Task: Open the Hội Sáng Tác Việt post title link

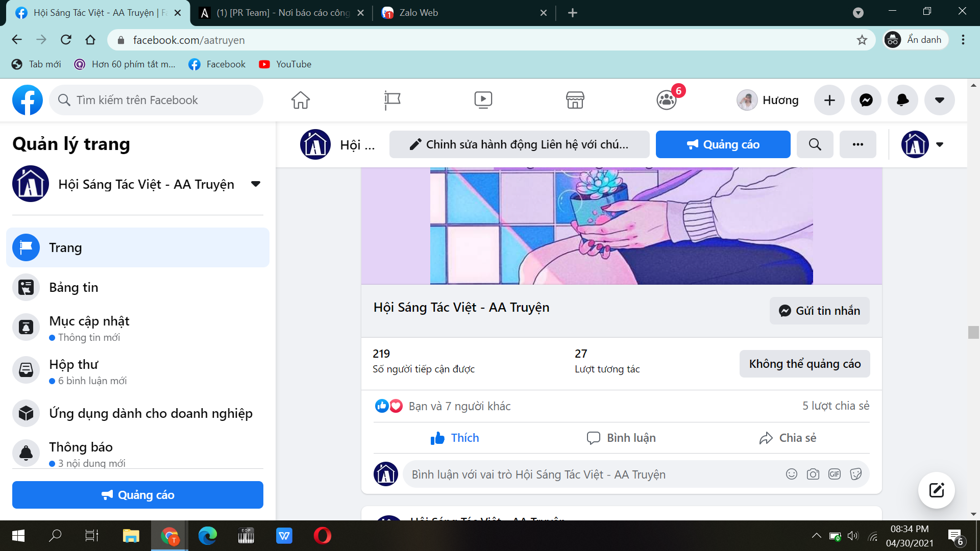Action: [x=461, y=307]
